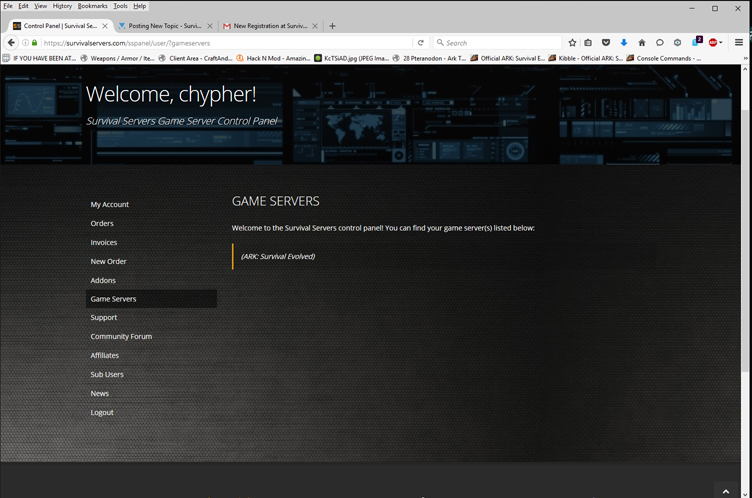Click the survivalservers.com URL address bar
Image resolution: width=752 pixels, height=498 pixels.
click(225, 43)
